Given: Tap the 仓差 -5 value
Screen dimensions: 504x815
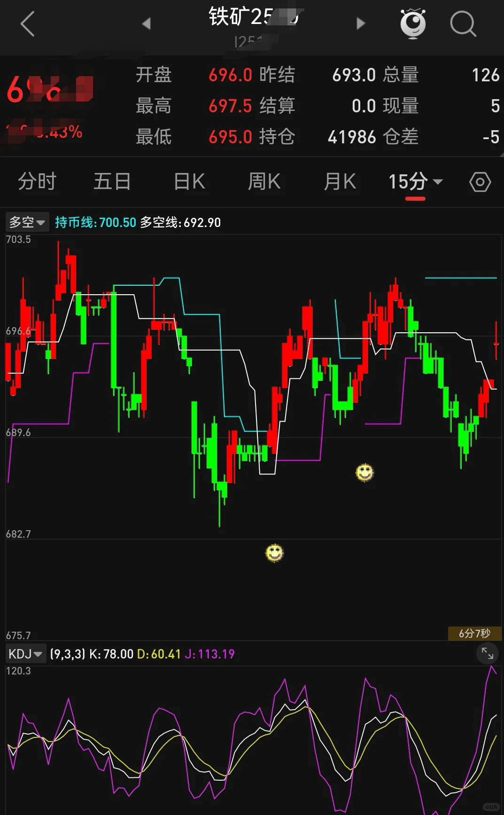Looking at the screenshot, I should (x=491, y=137).
